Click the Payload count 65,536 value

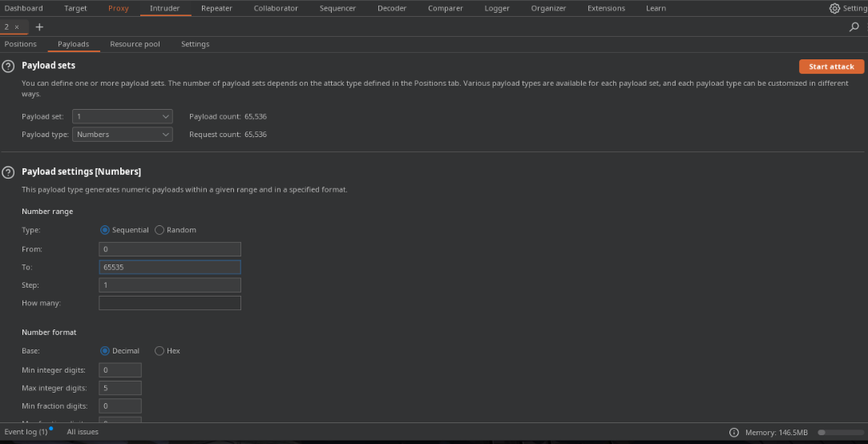coord(256,116)
